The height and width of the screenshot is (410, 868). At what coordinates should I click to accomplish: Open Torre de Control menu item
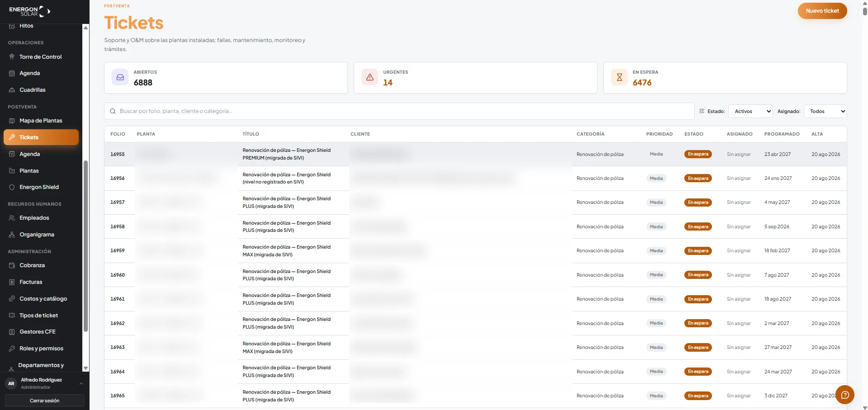41,57
